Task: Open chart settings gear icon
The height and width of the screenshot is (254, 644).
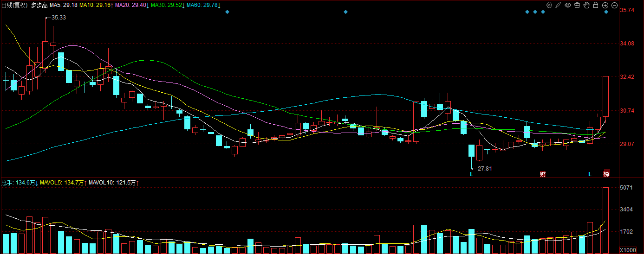Action: [x=549, y=5]
